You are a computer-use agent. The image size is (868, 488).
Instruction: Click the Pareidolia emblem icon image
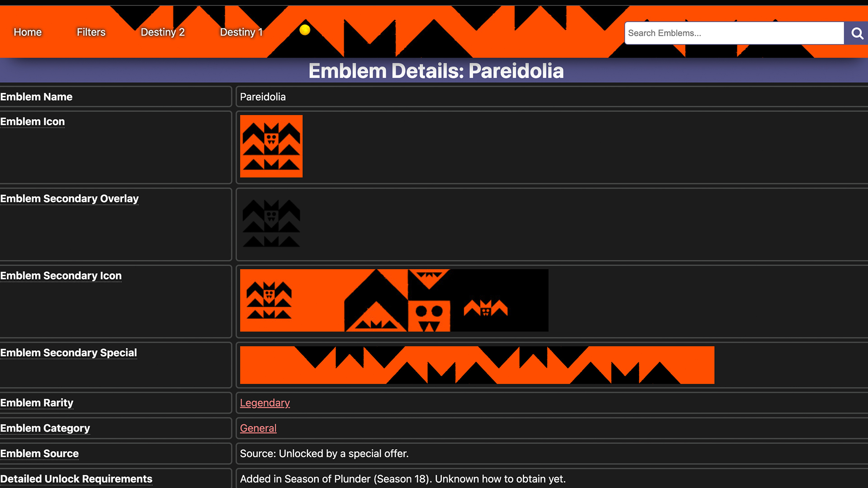(271, 146)
